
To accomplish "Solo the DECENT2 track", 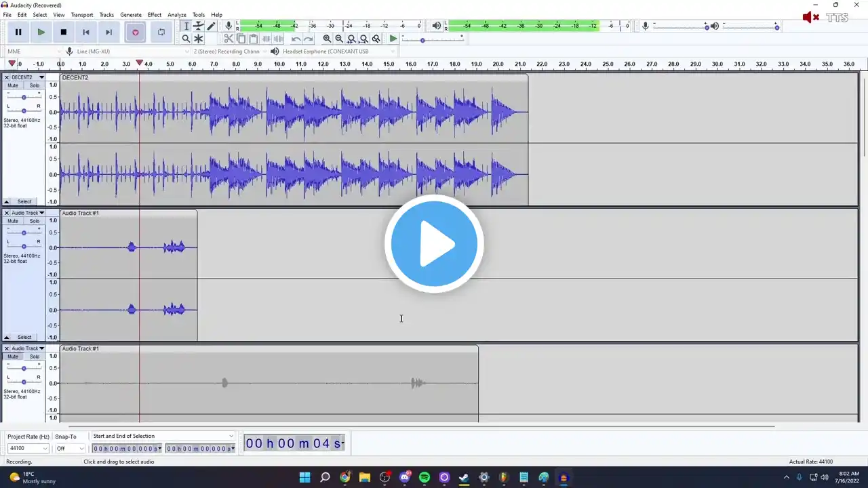I will click(x=34, y=85).
